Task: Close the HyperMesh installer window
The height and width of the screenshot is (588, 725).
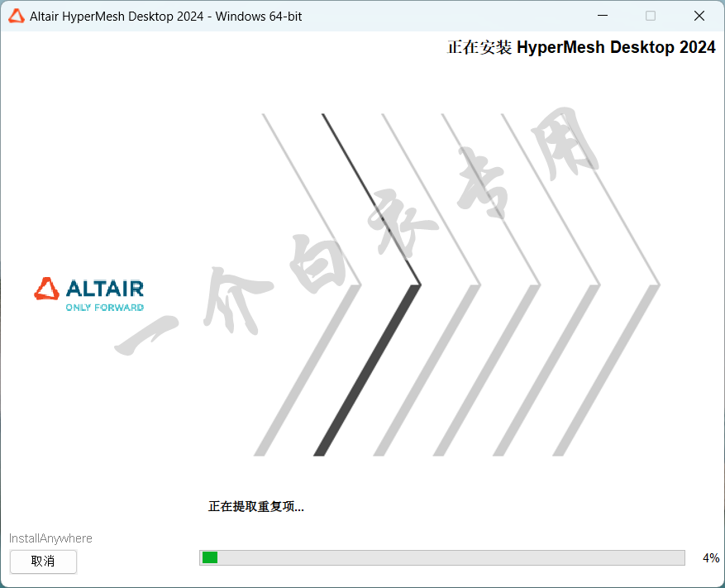Action: [x=699, y=16]
